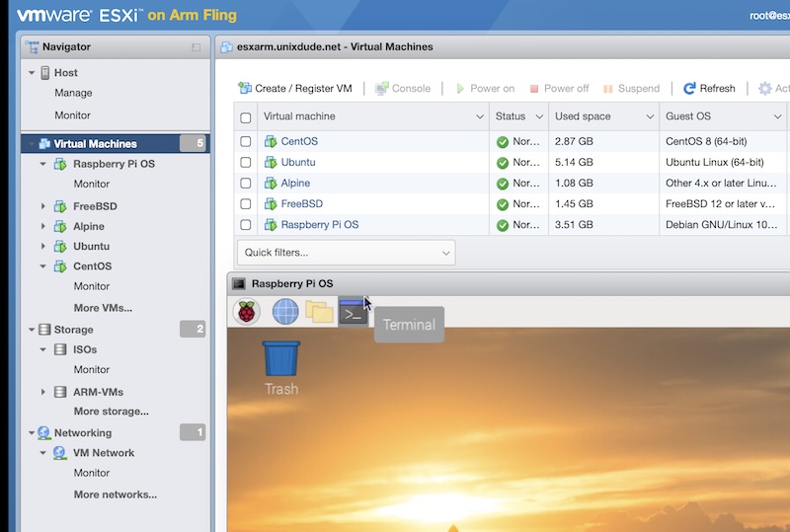Click the Raspberry Pi OS VM icon in Navigator
The image size is (790, 532).
[60, 164]
